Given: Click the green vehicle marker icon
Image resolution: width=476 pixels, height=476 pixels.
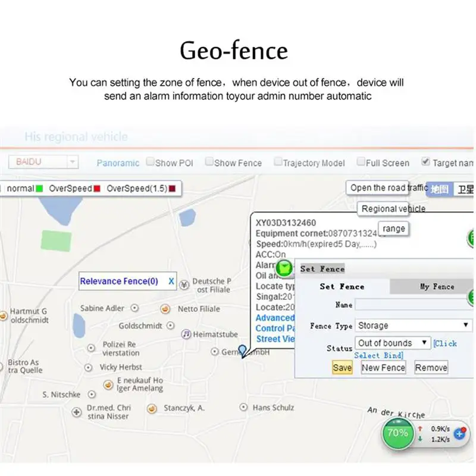Looking at the screenshot, I should (284, 268).
